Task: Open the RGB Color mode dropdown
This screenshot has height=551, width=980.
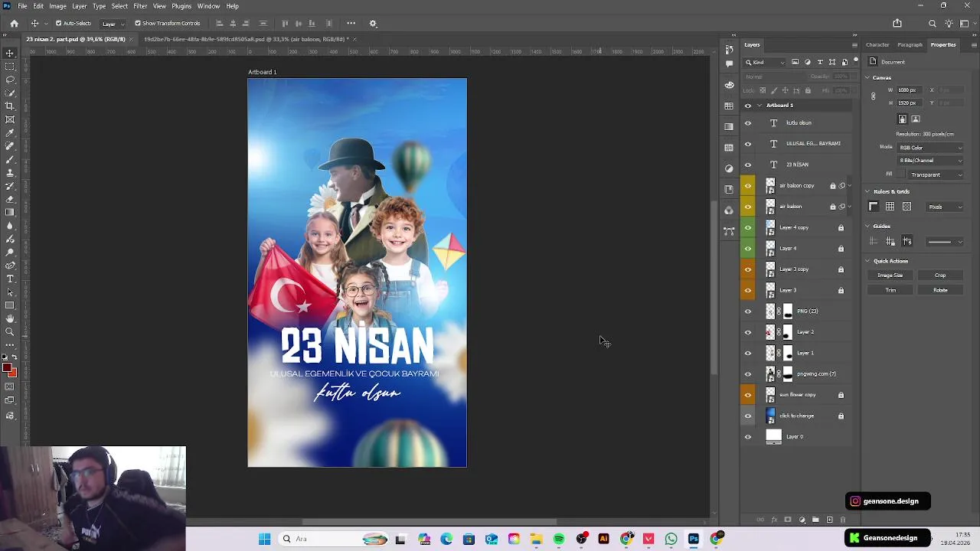Action: pyautogui.click(x=930, y=148)
